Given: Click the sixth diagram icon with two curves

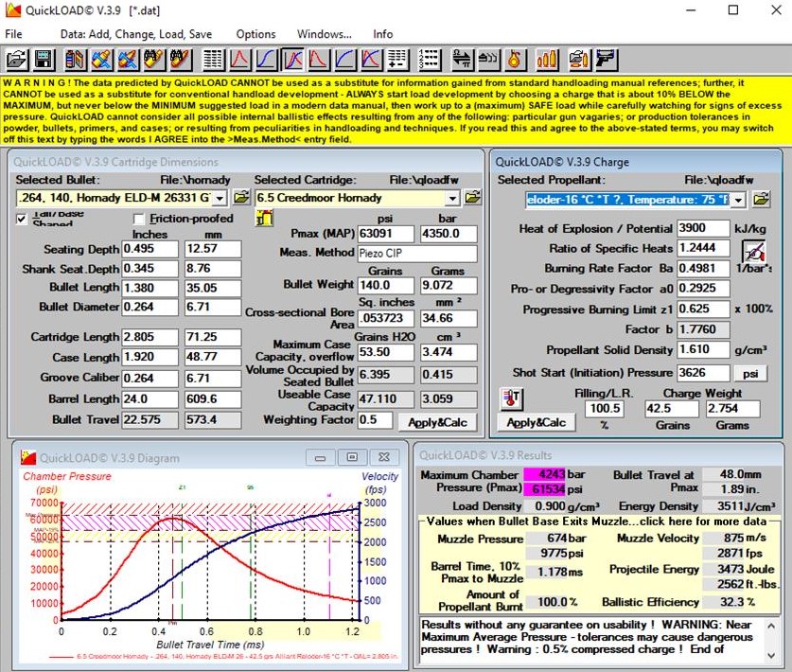Looking at the screenshot, I should click(371, 60).
